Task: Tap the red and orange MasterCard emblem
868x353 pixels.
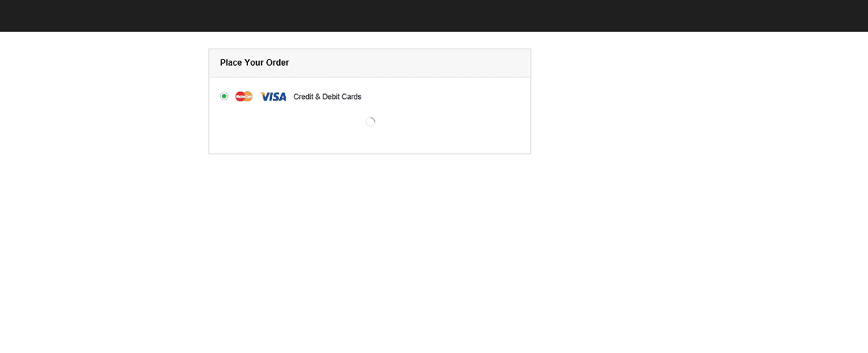Action: coord(244,96)
